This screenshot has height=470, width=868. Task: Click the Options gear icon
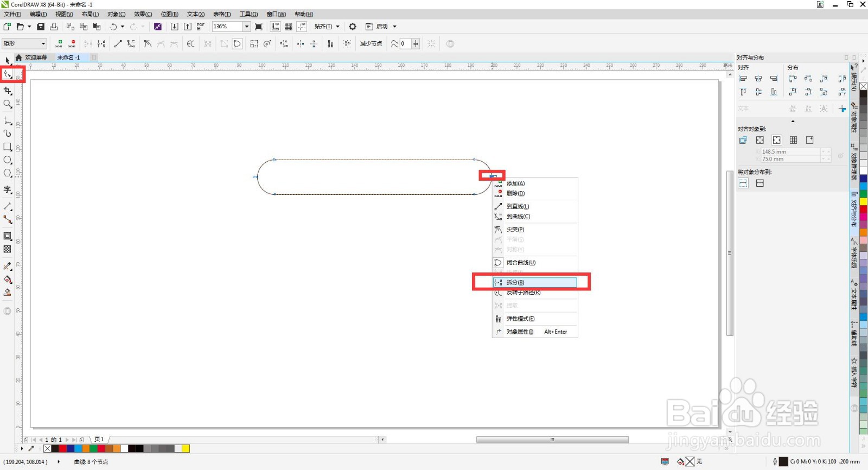click(353, 27)
